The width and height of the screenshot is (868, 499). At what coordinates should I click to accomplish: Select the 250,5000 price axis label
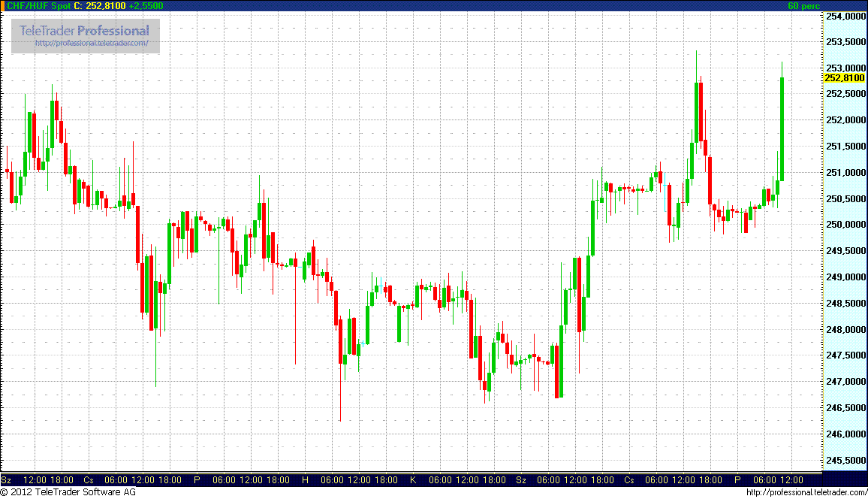[x=845, y=198]
